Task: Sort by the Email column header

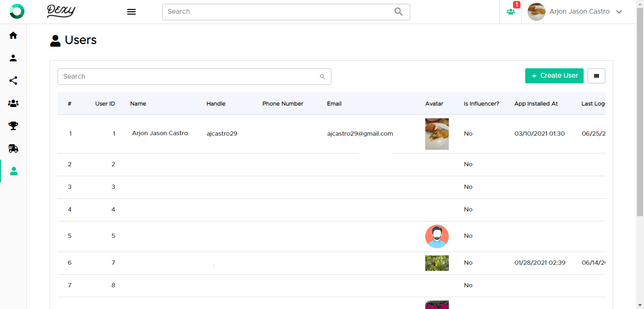Action: click(334, 104)
